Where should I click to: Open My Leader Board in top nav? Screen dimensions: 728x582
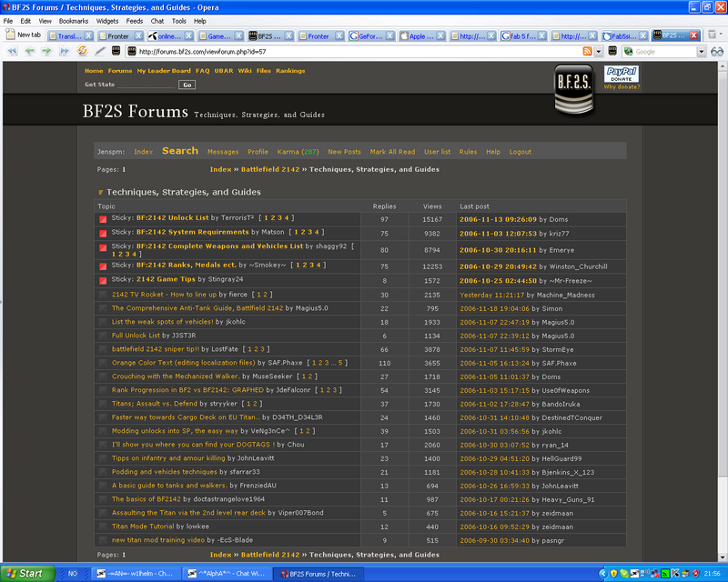pyautogui.click(x=164, y=71)
